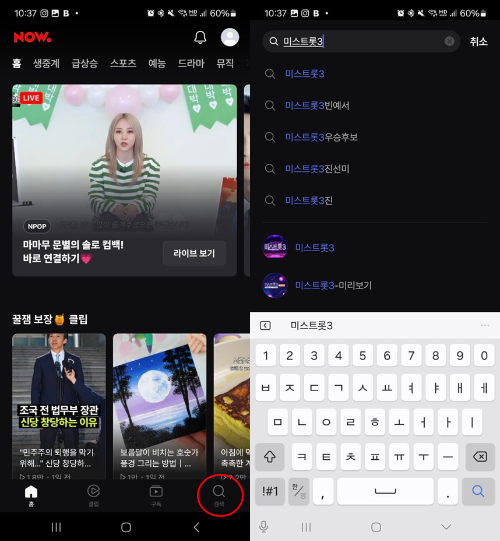
Task: Tap 취소 to cancel search
Action: 478,41
